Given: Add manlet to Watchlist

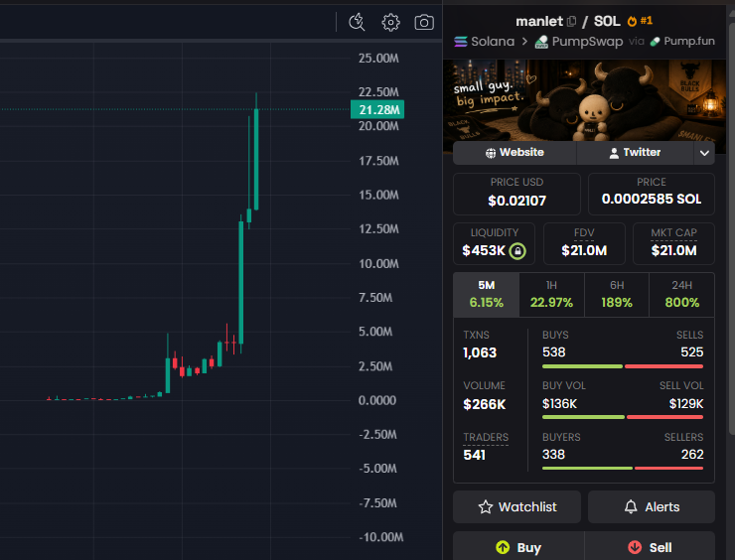Looking at the screenshot, I should click(x=516, y=507).
